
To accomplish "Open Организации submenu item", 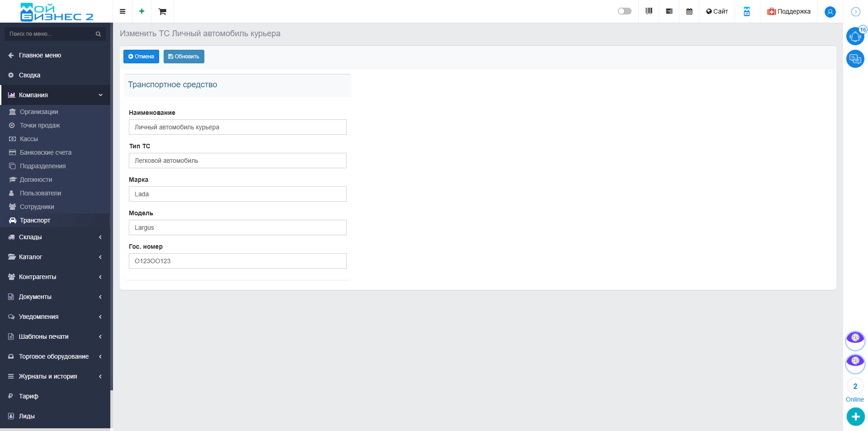I will 55,112.
